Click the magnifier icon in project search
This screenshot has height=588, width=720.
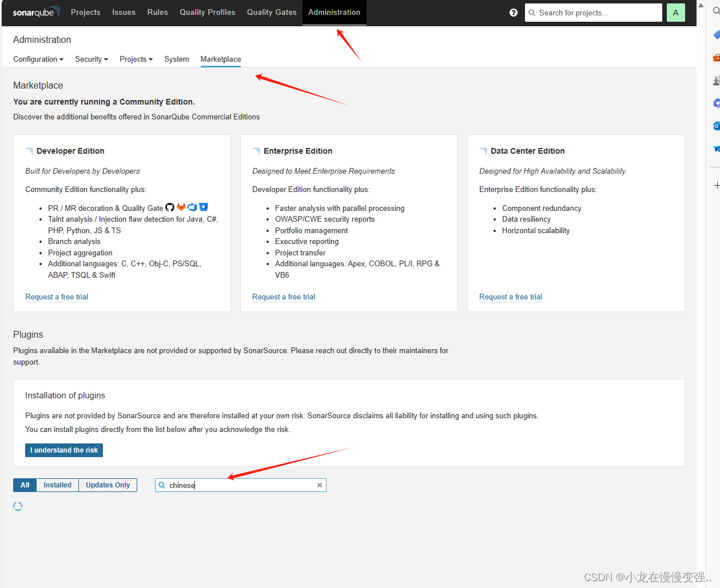pyautogui.click(x=532, y=13)
